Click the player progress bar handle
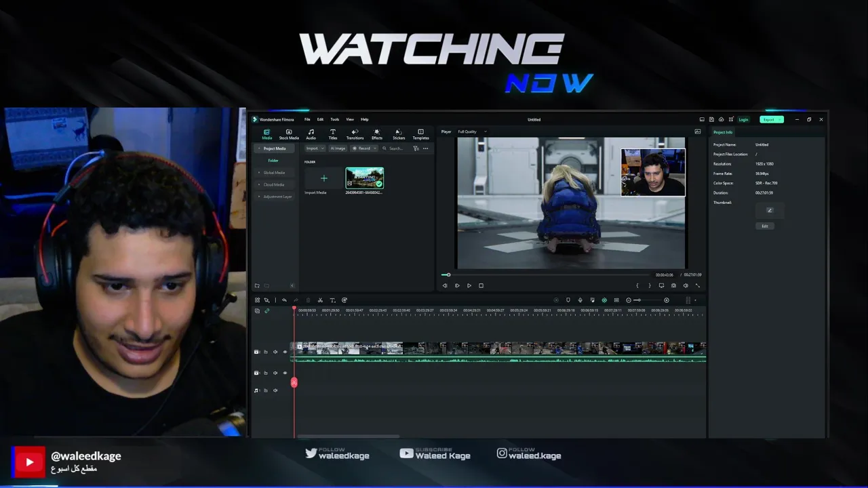The image size is (868, 488). (448, 274)
